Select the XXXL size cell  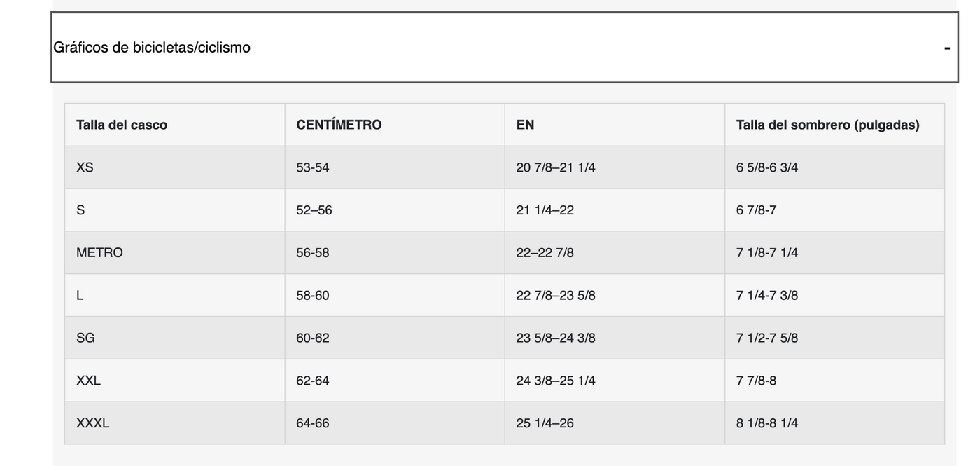92,423
